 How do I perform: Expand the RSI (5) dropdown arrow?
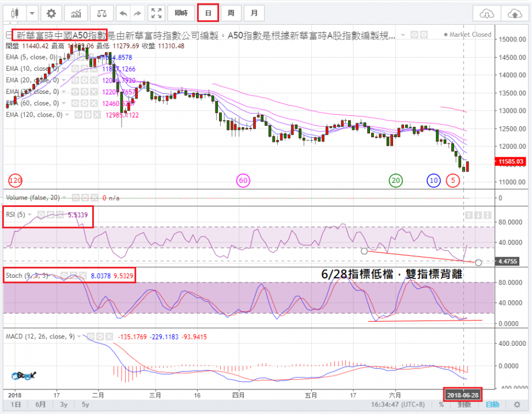click(x=30, y=215)
